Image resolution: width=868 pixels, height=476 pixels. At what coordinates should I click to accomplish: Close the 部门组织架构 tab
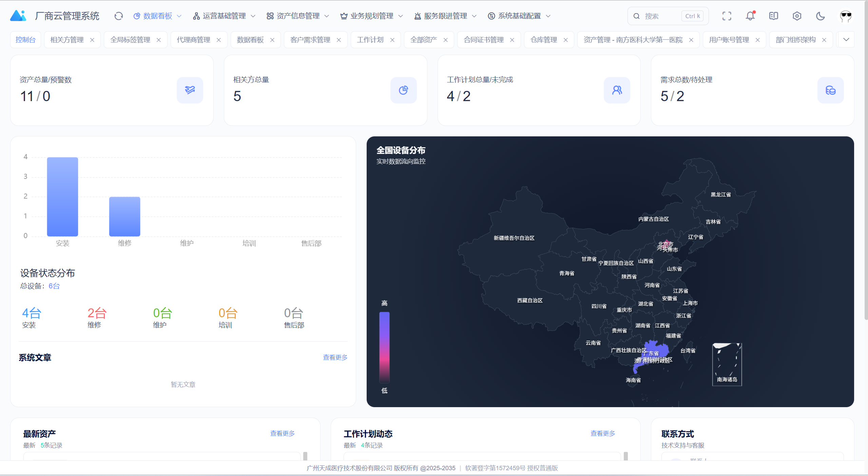824,40
